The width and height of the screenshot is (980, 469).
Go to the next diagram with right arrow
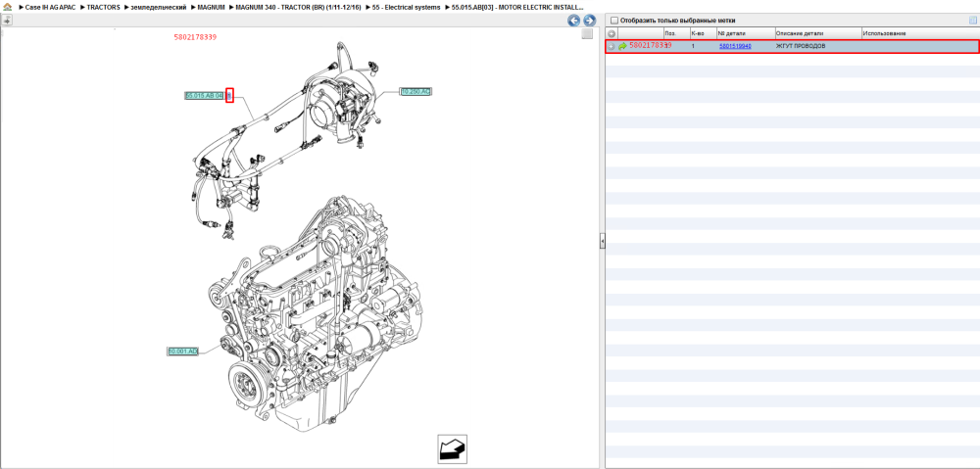pyautogui.click(x=589, y=21)
